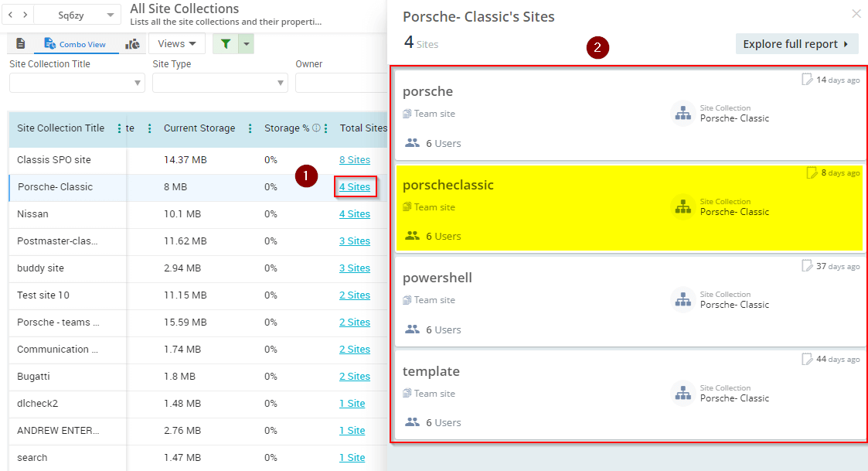
Task: Click the Storage % info icon
Action: click(316, 128)
